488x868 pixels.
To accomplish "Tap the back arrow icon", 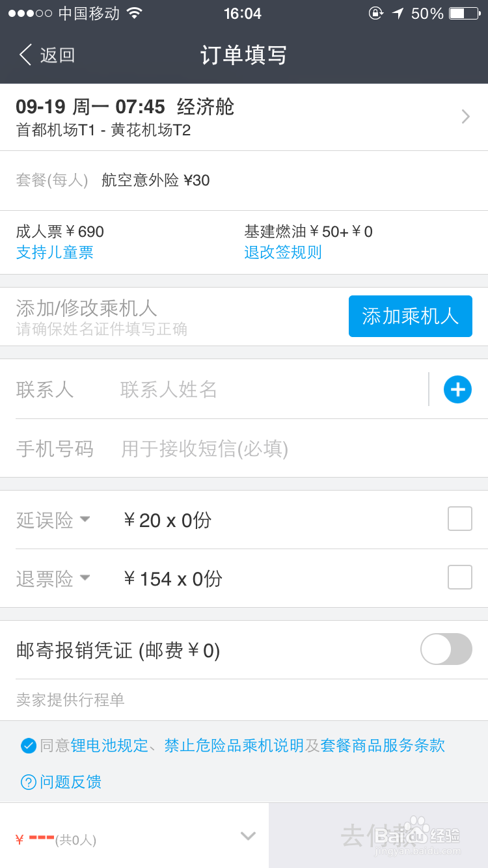I will (26, 55).
